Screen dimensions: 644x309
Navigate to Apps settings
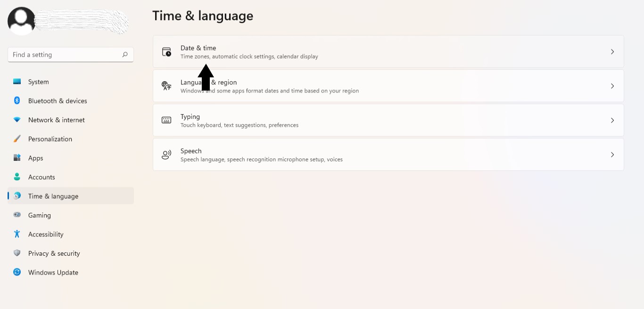(71, 158)
